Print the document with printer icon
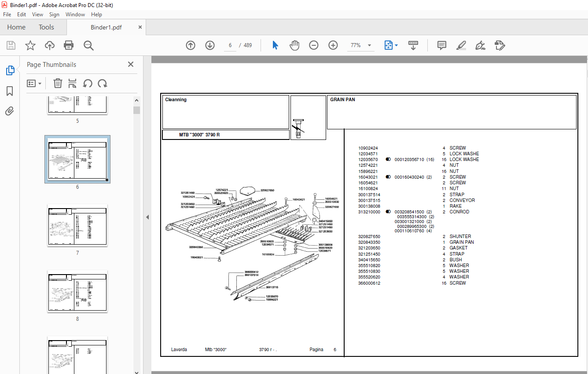The height and width of the screenshot is (374, 588). pos(69,45)
